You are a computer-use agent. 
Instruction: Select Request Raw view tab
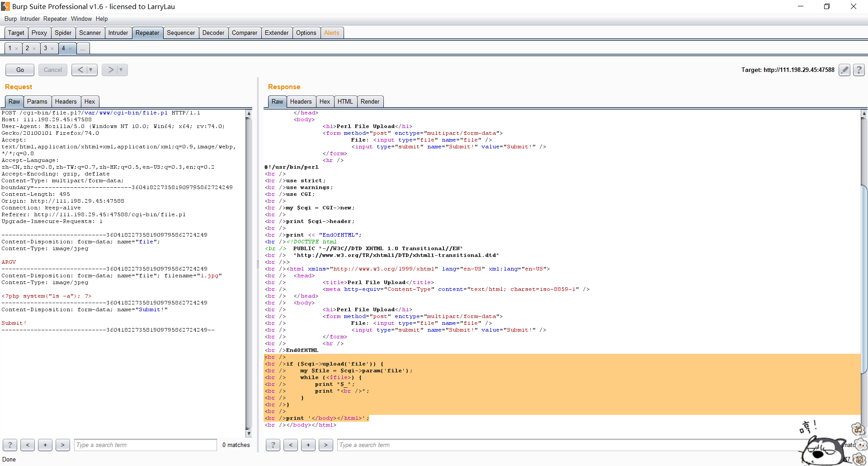pyautogui.click(x=14, y=101)
